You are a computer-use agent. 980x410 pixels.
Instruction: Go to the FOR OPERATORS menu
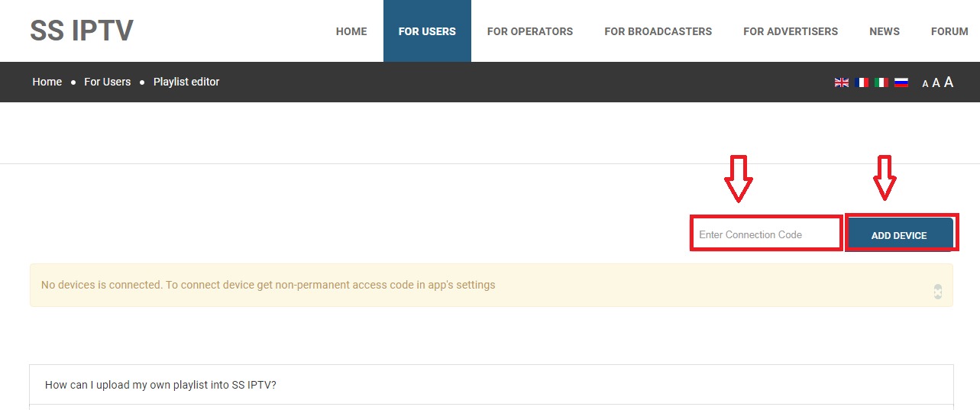coord(529,31)
